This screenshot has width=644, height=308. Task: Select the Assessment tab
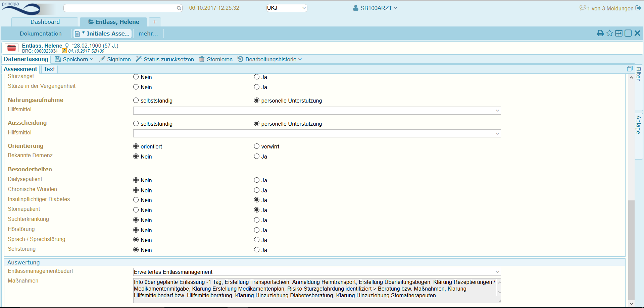click(20, 69)
